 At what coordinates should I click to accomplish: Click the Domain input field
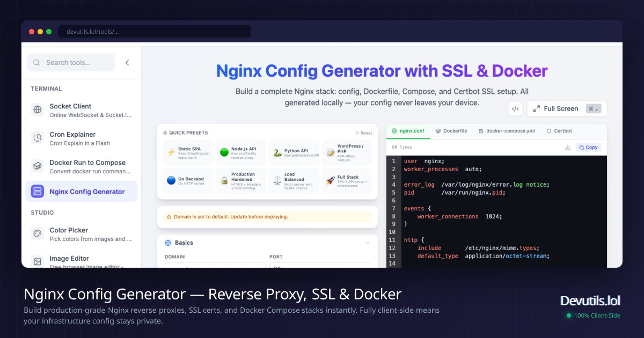[x=214, y=265]
